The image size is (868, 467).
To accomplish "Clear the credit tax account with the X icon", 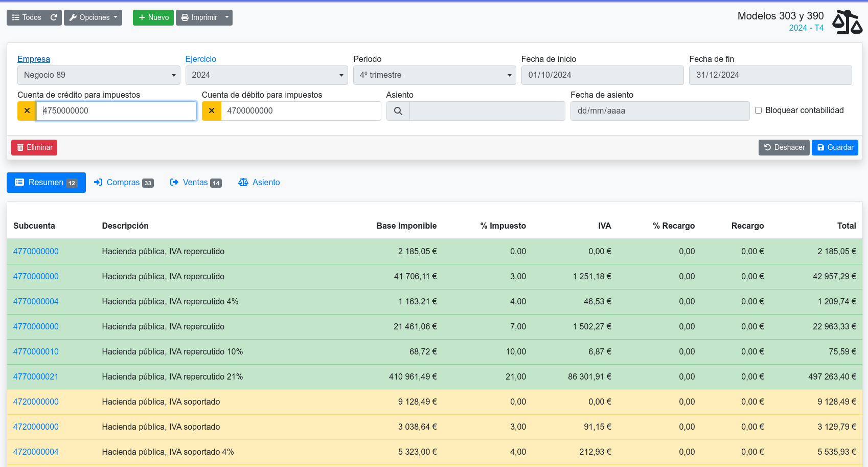I will click(x=27, y=111).
